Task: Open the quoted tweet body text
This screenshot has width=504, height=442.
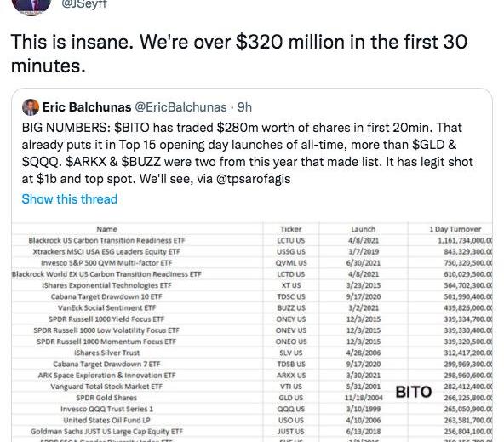Action: pyautogui.click(x=248, y=153)
